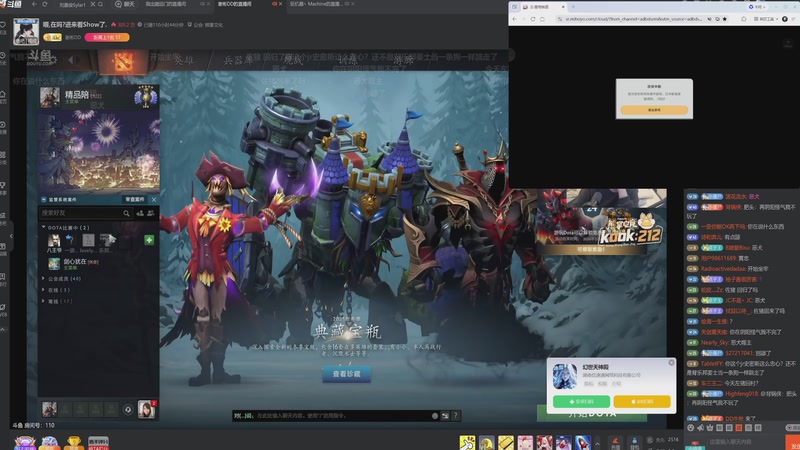Collapse the DOTA比赛中 (2) friends group
This screenshot has height=450, width=800.
[x=65, y=228]
